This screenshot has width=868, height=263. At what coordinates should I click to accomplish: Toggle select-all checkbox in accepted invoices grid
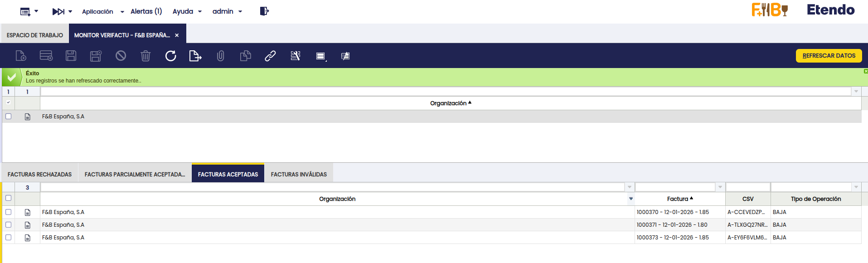(8, 198)
